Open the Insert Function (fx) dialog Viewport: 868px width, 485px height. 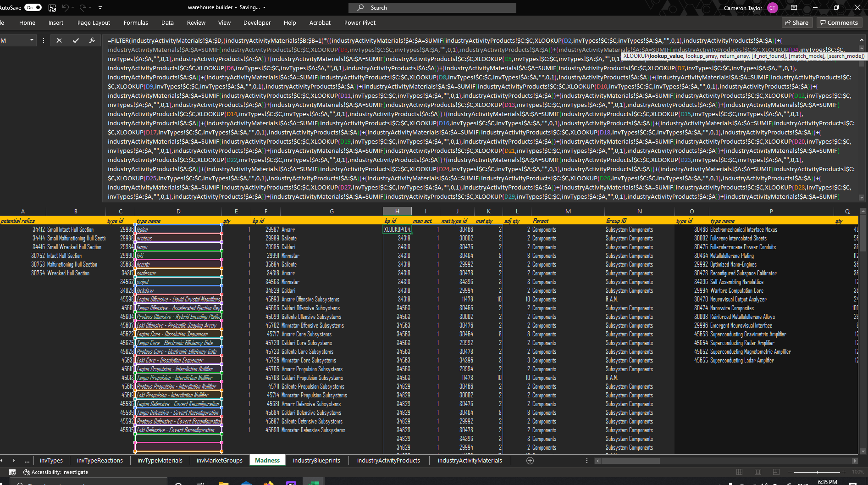[x=92, y=40]
